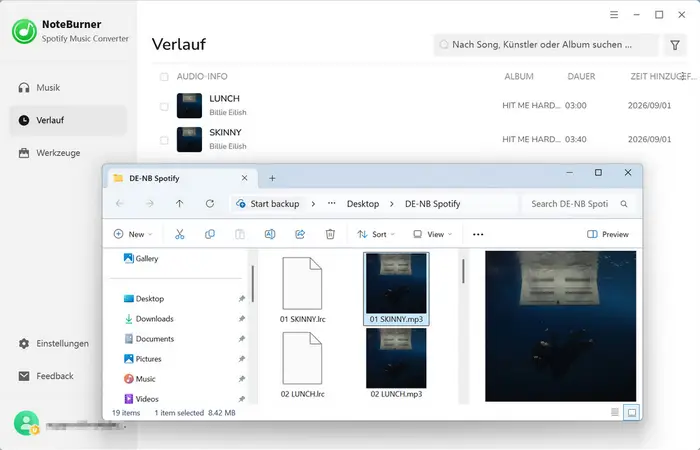This screenshot has height=450, width=700.
Task: Click the user account avatar icon
Action: click(x=26, y=423)
